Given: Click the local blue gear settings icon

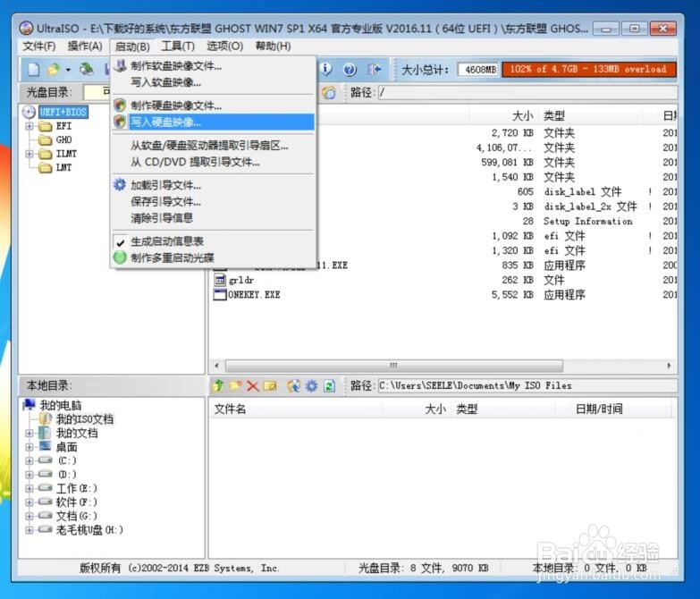Looking at the screenshot, I should [312, 385].
